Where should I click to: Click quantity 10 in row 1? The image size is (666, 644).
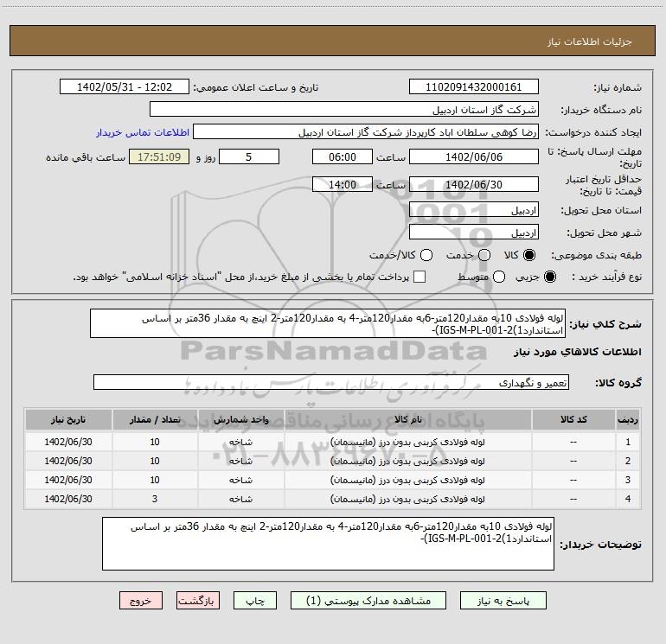pyautogui.click(x=155, y=442)
